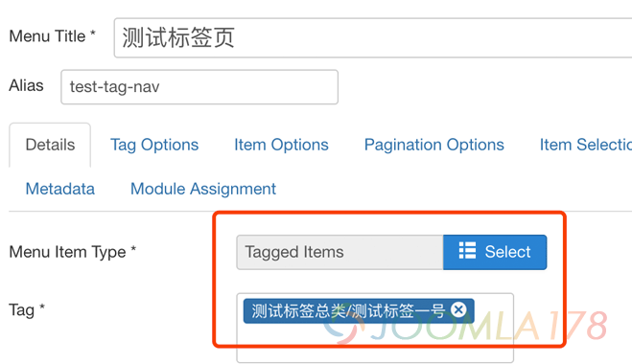Select the Details tab
632x364 pixels.
pos(50,145)
